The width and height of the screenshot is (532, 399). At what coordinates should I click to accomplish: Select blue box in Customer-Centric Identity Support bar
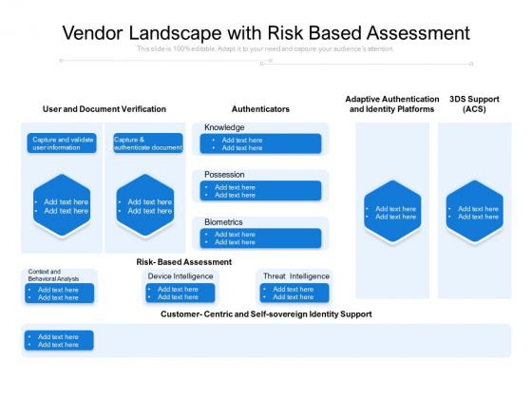coord(59,341)
